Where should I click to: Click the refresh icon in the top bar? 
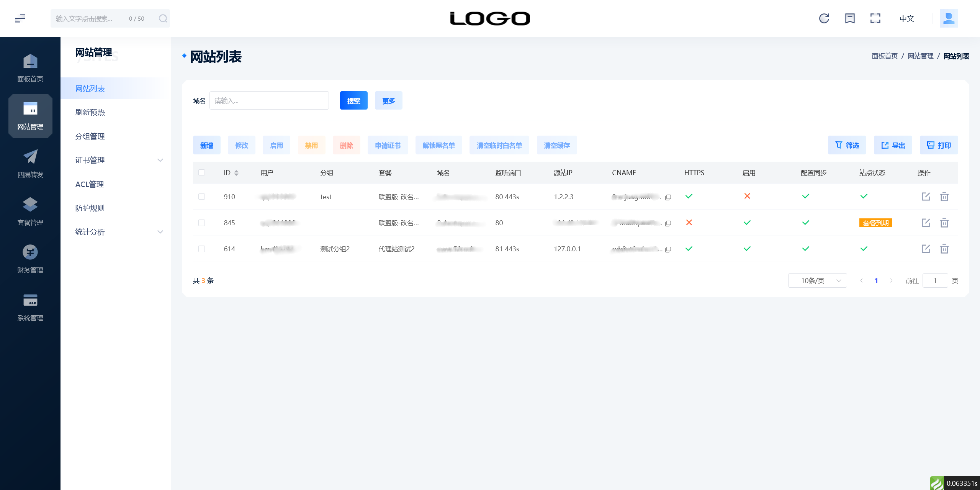[x=824, y=18]
